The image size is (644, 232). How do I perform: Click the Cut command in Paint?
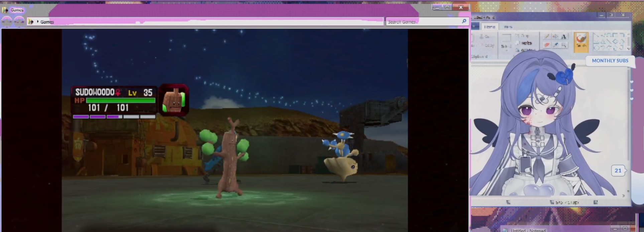[x=484, y=36]
